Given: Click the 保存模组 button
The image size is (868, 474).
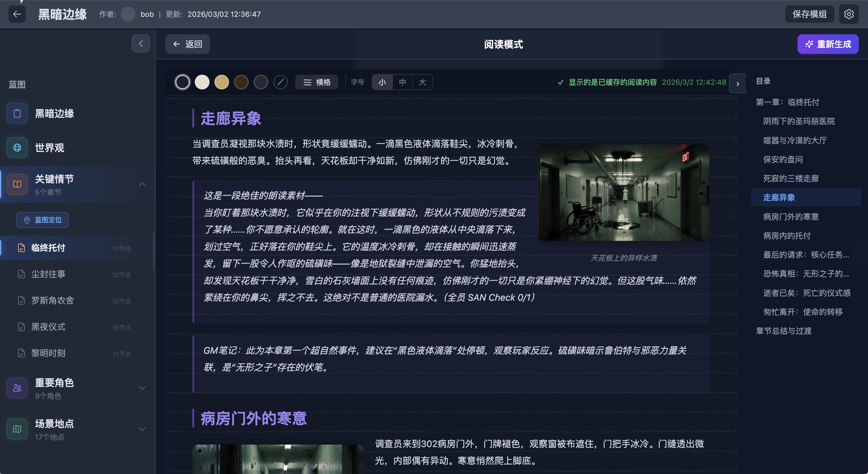Looking at the screenshot, I should point(810,14).
